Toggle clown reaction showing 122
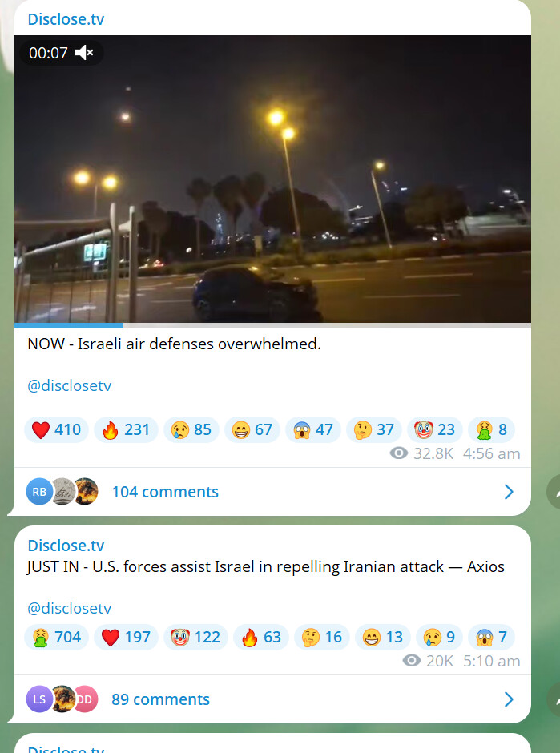This screenshot has height=753, width=560. click(x=196, y=638)
